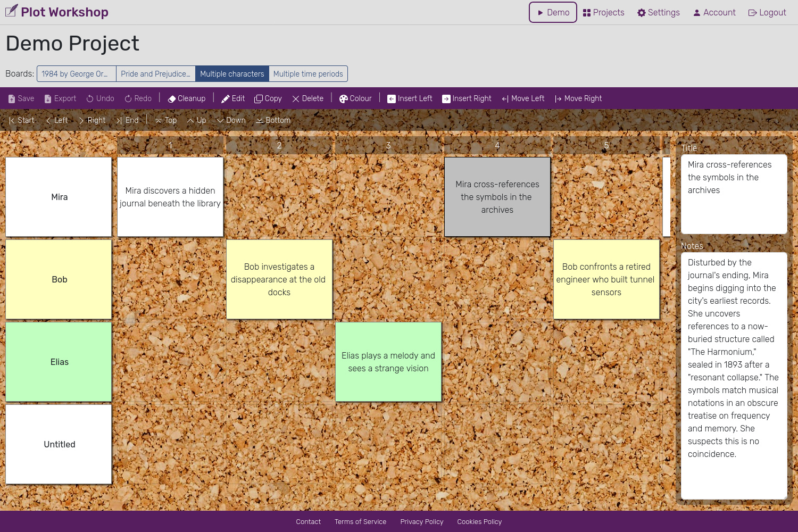Screen dimensions: 798x532
Task: Click column header 2
Action: (279, 145)
